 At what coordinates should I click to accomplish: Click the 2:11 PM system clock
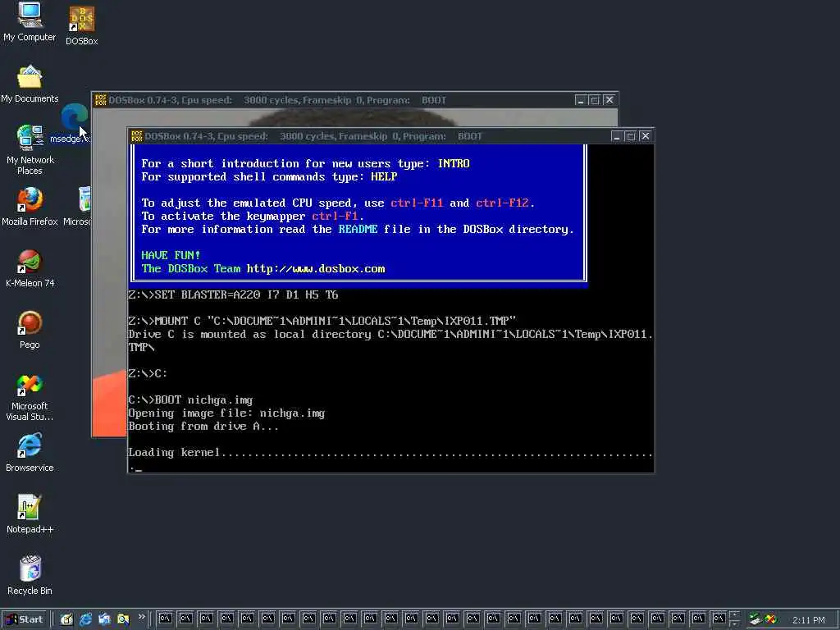click(808, 620)
